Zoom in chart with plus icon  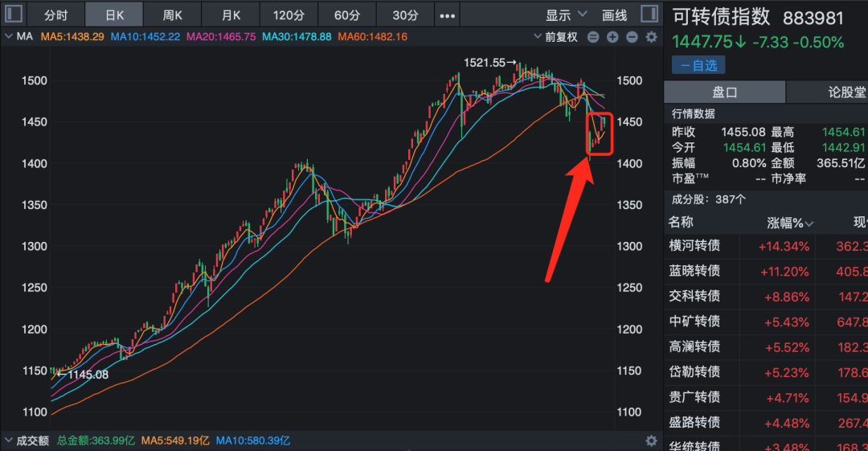(x=612, y=37)
